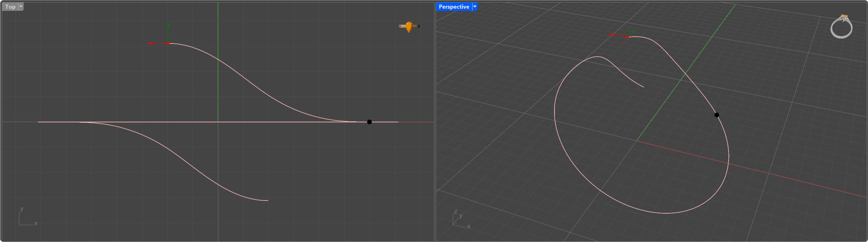Click the Top viewport title label
The width and height of the screenshot is (868, 242).
click(10, 7)
